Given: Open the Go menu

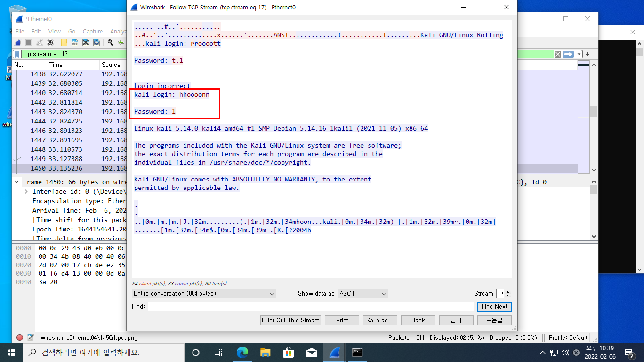Looking at the screenshot, I should pyautogui.click(x=72, y=31).
